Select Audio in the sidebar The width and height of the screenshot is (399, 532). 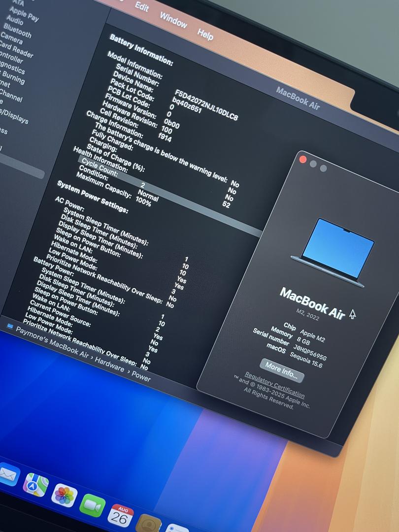[x=15, y=20]
